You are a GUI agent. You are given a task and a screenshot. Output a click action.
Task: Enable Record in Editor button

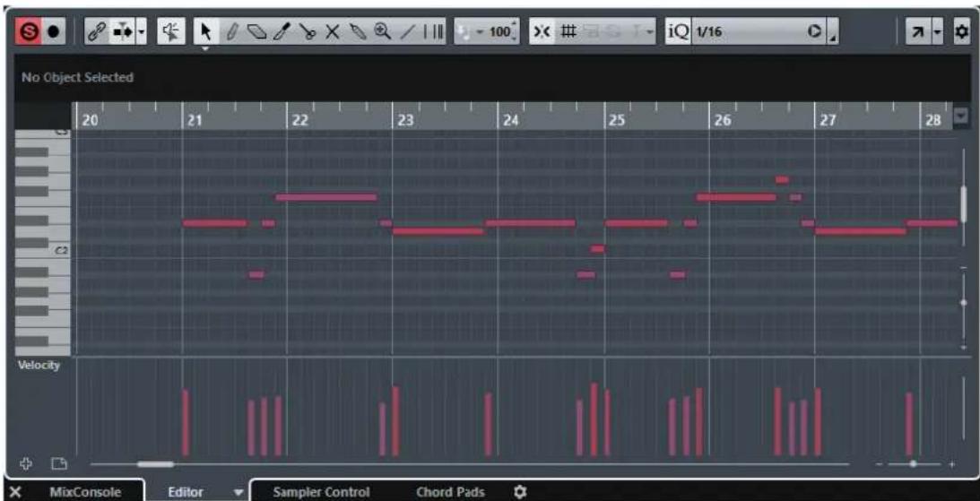pos(52,31)
